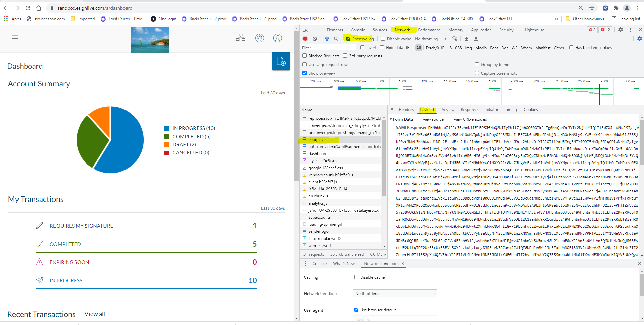Uncheck the Preserve log checkbox
644x325 pixels.
click(348, 39)
